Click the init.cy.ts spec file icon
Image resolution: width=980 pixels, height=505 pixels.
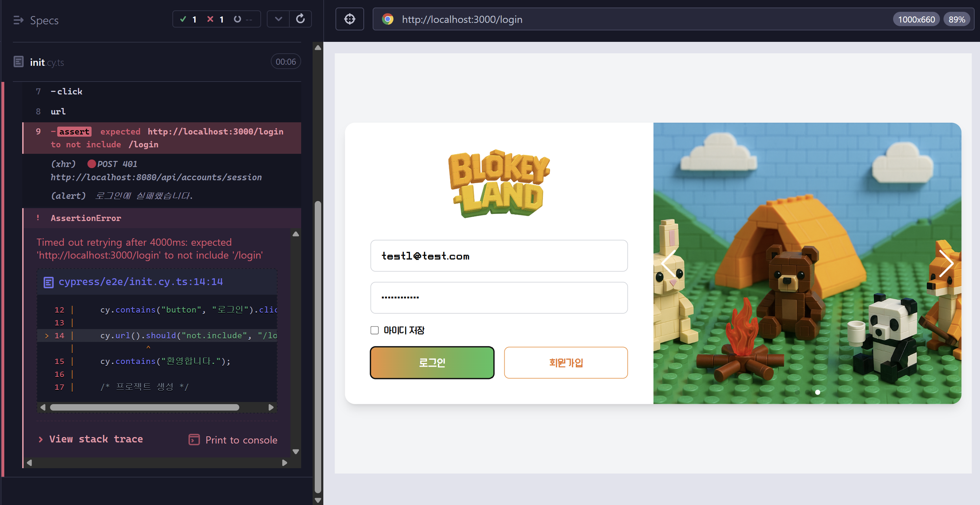pos(19,62)
